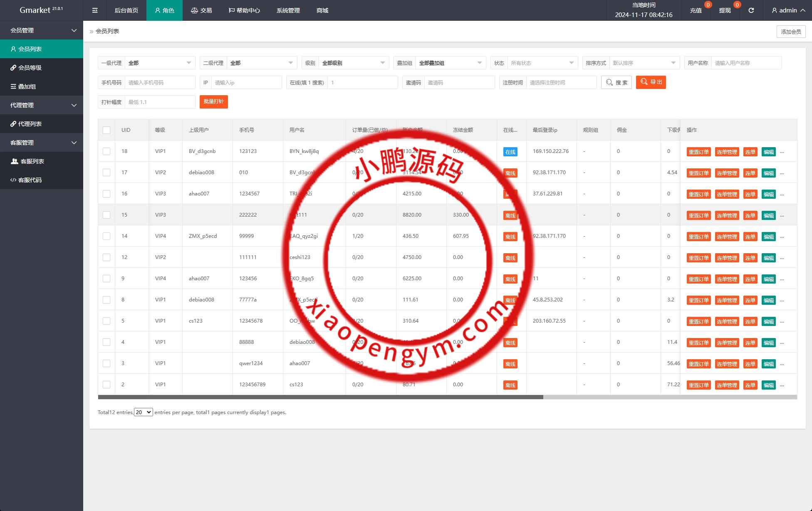
Task: Open 客服代码 code icon in sidebar
Action: (x=13, y=180)
